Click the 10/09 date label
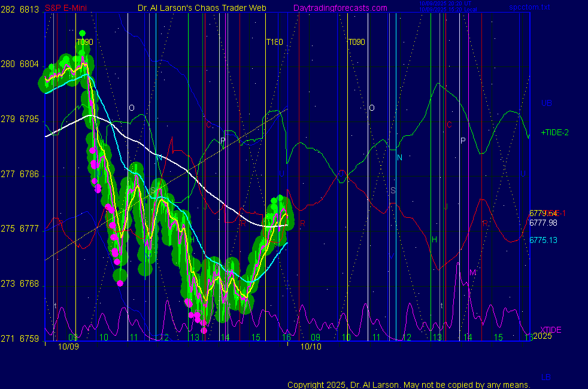588x389 pixels. [68, 347]
